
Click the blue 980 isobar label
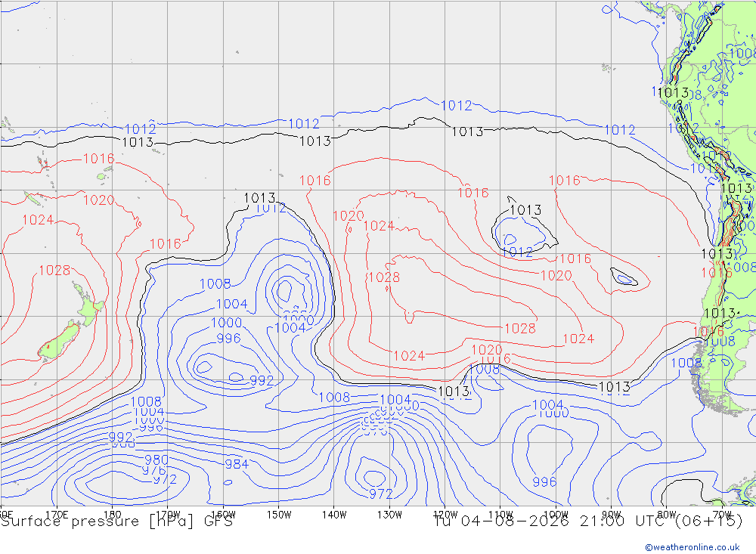(x=156, y=460)
